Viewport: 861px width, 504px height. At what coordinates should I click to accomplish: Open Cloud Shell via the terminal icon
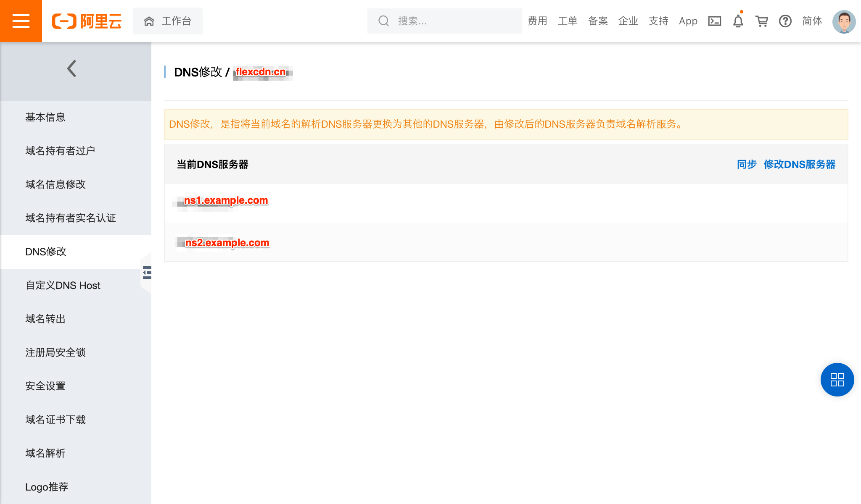(714, 21)
